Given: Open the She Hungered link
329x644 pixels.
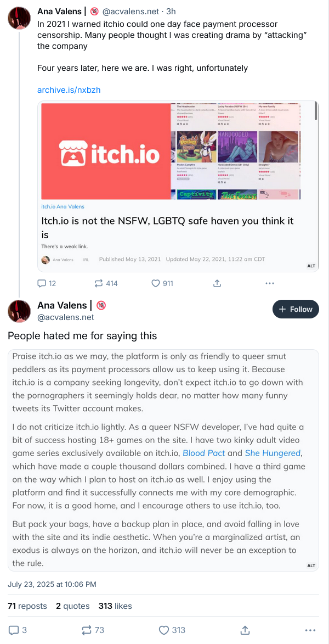Looking at the screenshot, I should point(273,453).
